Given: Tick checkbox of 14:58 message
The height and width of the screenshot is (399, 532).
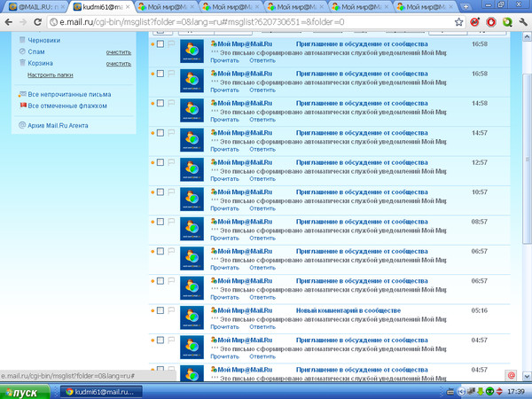Looking at the screenshot, I should click(160, 103).
